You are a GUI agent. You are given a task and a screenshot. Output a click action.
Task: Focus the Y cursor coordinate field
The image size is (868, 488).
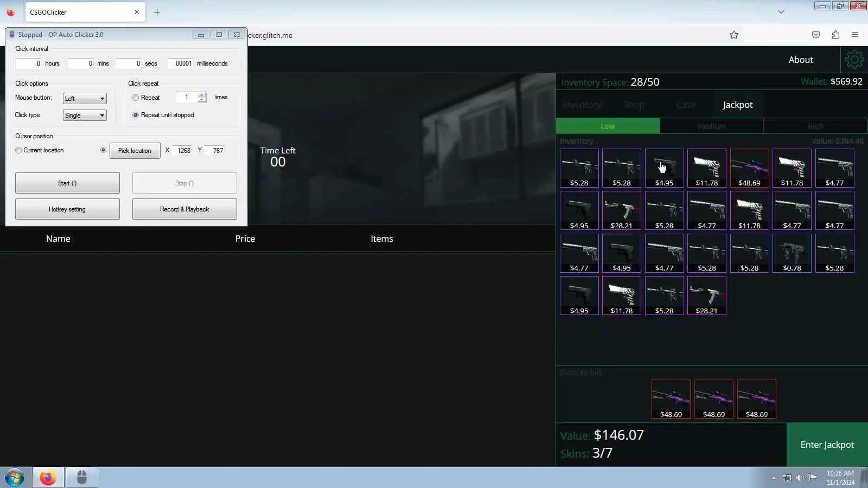(214, 151)
